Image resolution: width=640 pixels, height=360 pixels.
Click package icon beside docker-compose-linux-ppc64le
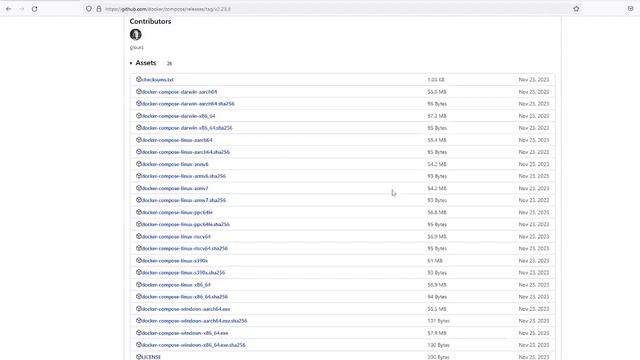[139, 212]
